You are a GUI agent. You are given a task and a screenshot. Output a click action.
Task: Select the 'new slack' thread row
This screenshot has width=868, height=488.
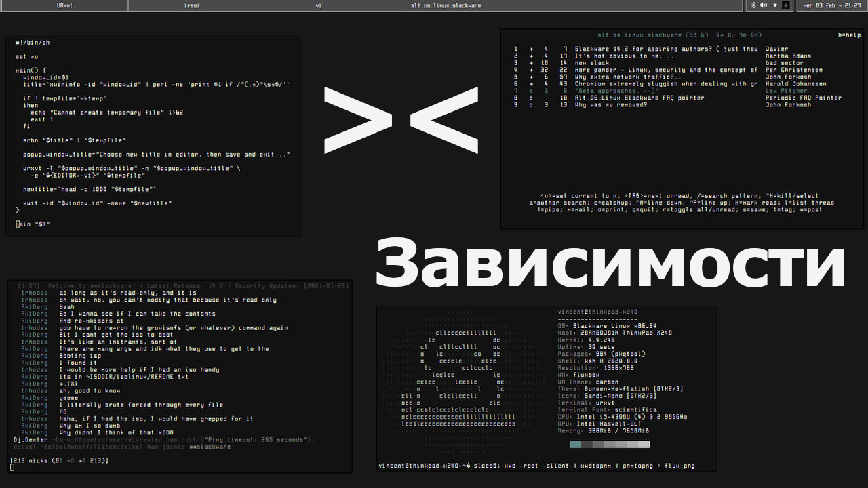tap(592, 63)
